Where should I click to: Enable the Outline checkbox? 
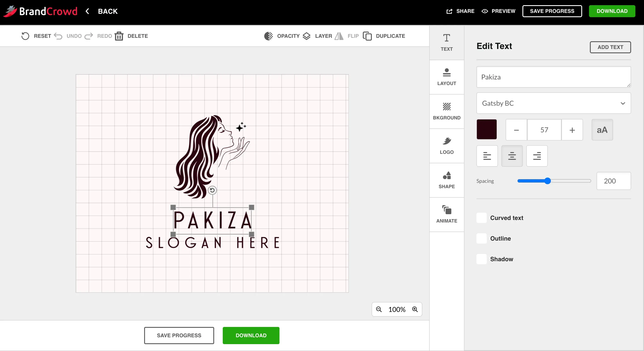point(482,238)
